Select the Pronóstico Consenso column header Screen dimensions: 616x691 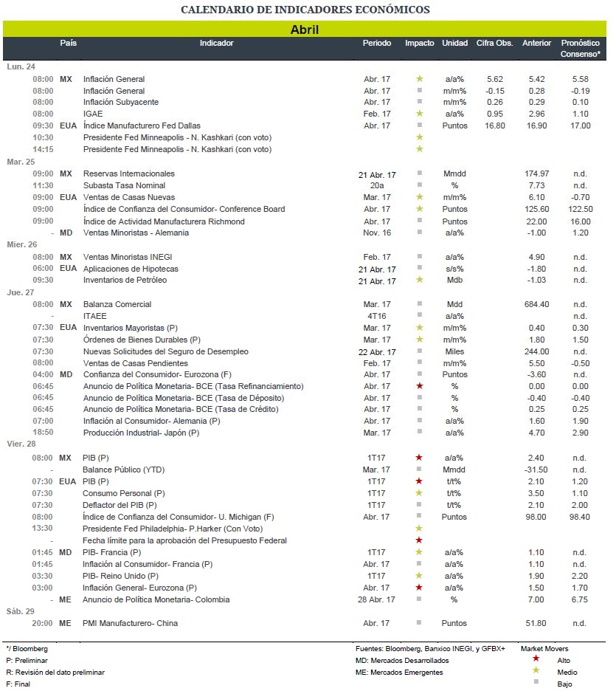pos(581,49)
